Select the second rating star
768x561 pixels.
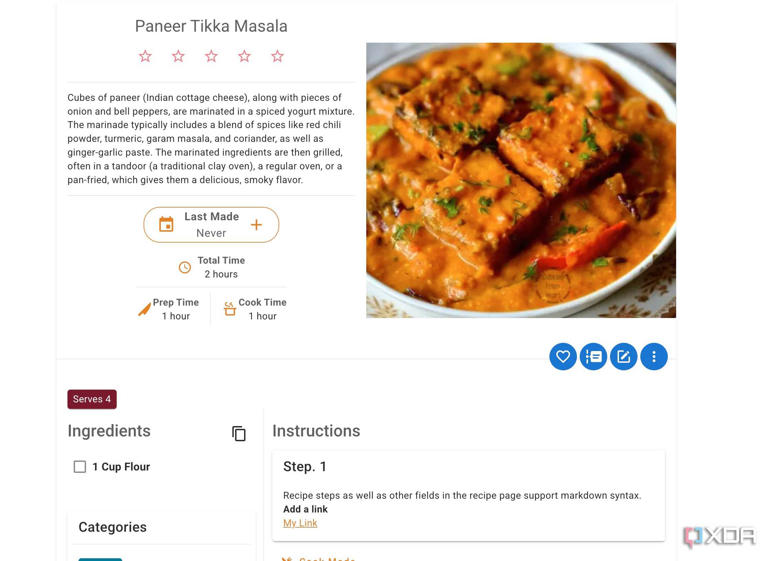(x=178, y=56)
